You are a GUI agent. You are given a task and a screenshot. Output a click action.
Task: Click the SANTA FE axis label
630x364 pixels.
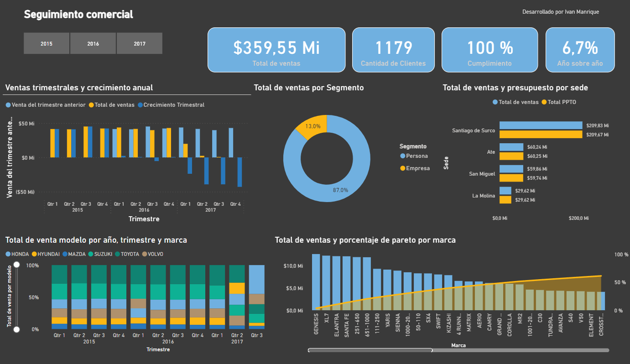click(x=347, y=324)
